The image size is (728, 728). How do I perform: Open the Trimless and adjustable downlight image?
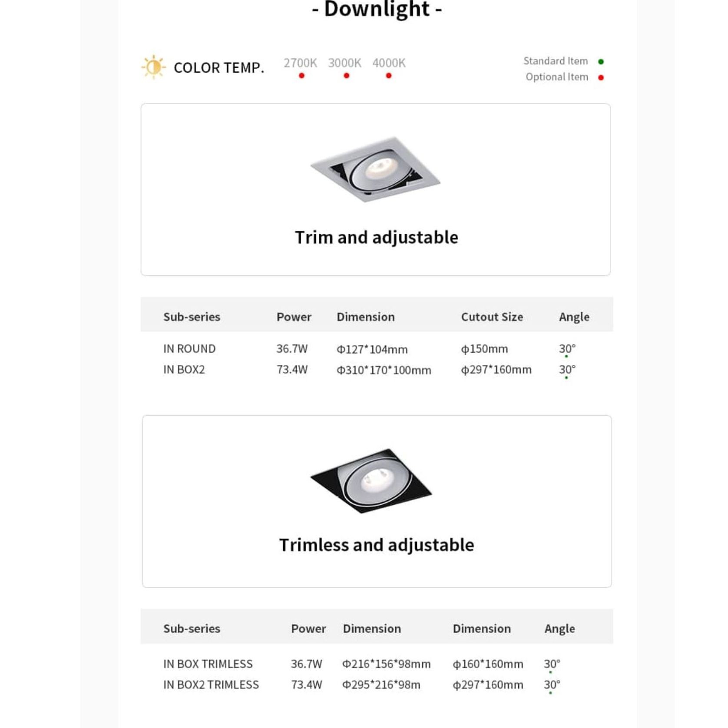coord(371,481)
